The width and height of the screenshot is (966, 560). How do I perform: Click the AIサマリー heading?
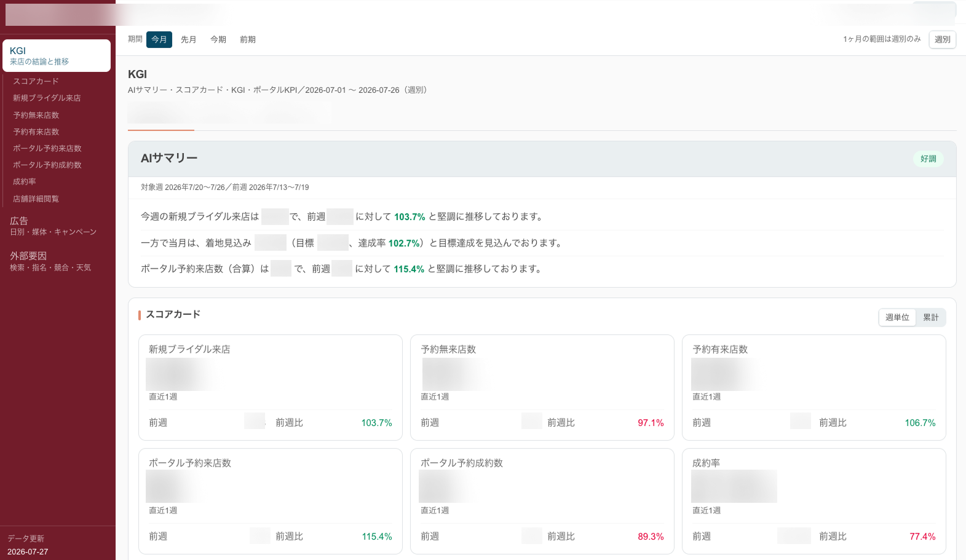tap(169, 158)
